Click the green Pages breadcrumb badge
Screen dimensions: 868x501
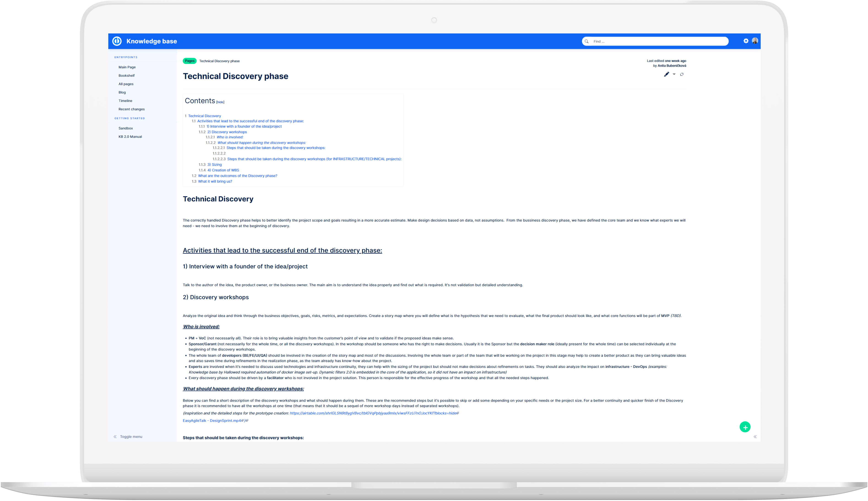coord(189,61)
